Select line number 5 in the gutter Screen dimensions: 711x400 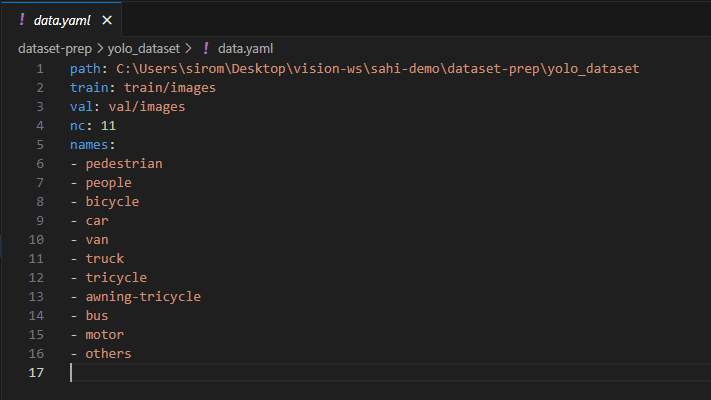(x=39, y=145)
